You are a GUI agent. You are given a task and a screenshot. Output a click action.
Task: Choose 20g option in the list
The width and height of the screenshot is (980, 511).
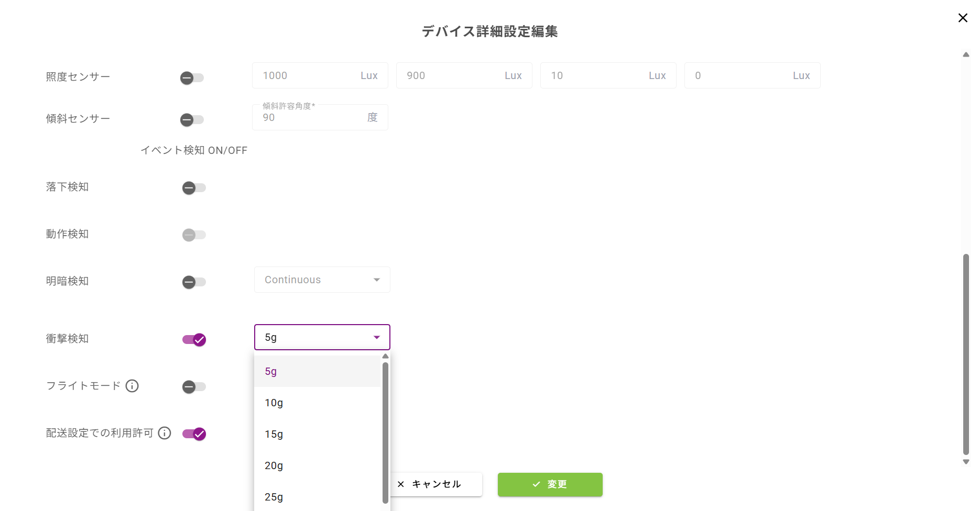274,465
